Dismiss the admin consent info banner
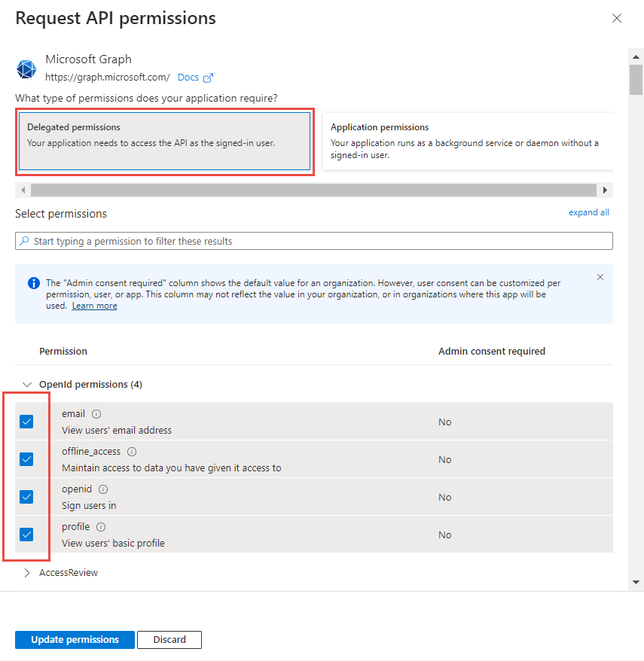 click(x=600, y=277)
